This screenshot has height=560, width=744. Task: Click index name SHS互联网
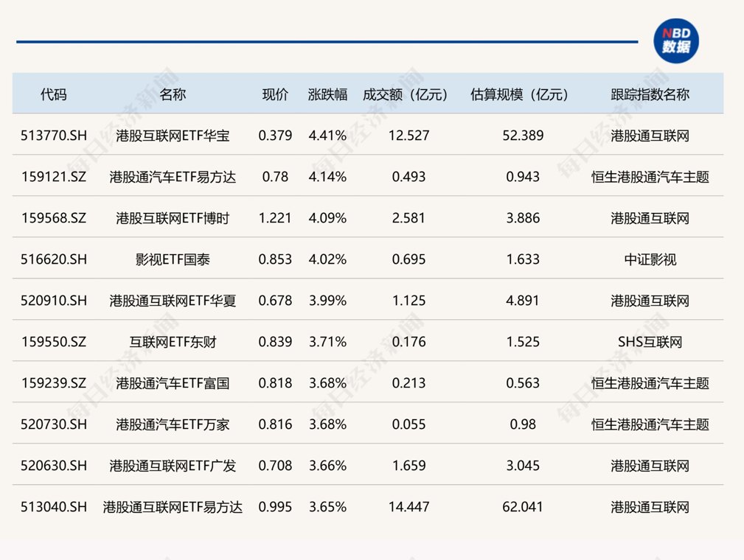point(650,342)
